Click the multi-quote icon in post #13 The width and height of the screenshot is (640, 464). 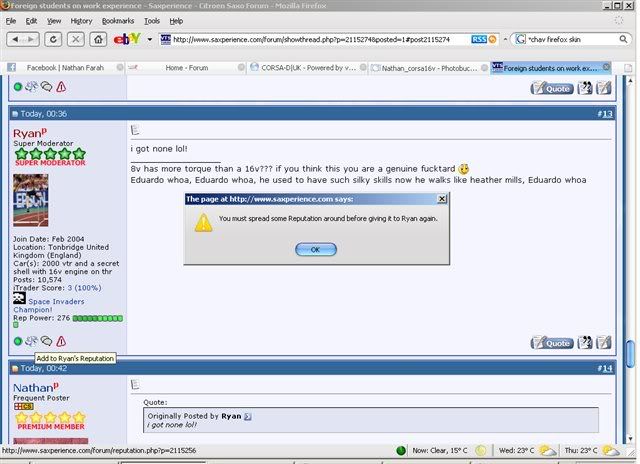click(585, 342)
